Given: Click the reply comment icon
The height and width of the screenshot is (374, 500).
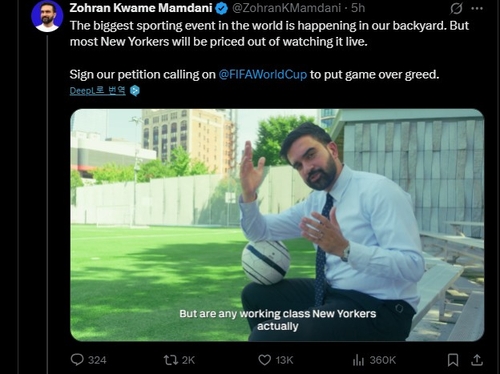Looking at the screenshot, I should coord(77,360).
